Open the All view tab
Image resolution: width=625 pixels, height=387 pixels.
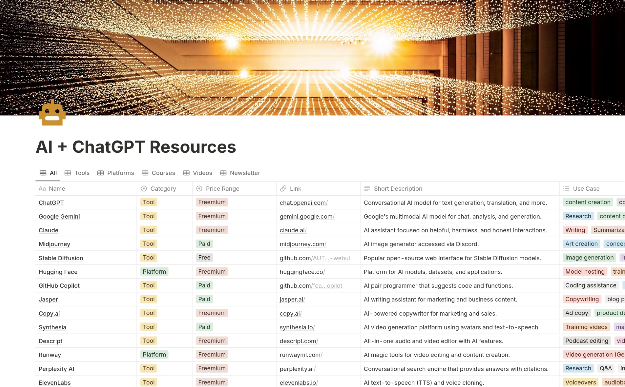pos(48,173)
